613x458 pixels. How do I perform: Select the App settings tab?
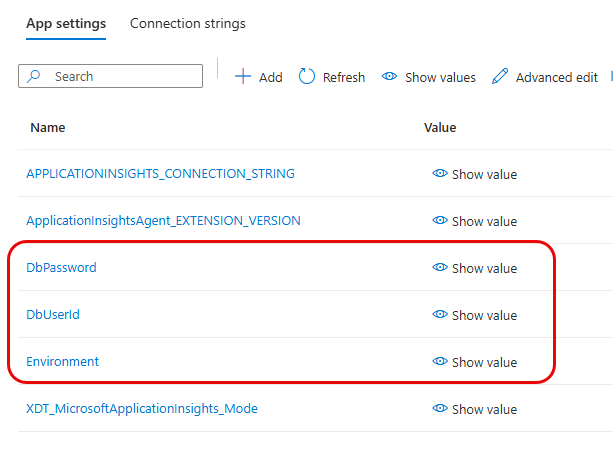click(66, 23)
